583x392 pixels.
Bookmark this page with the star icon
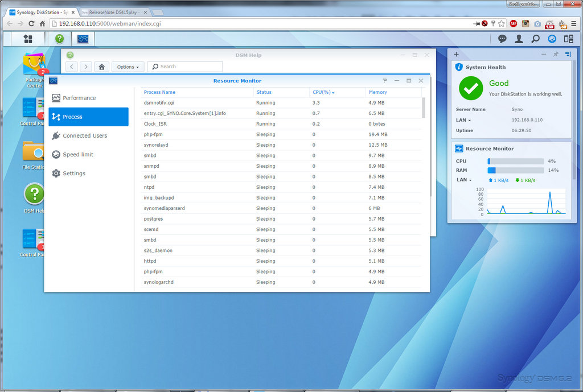click(502, 23)
